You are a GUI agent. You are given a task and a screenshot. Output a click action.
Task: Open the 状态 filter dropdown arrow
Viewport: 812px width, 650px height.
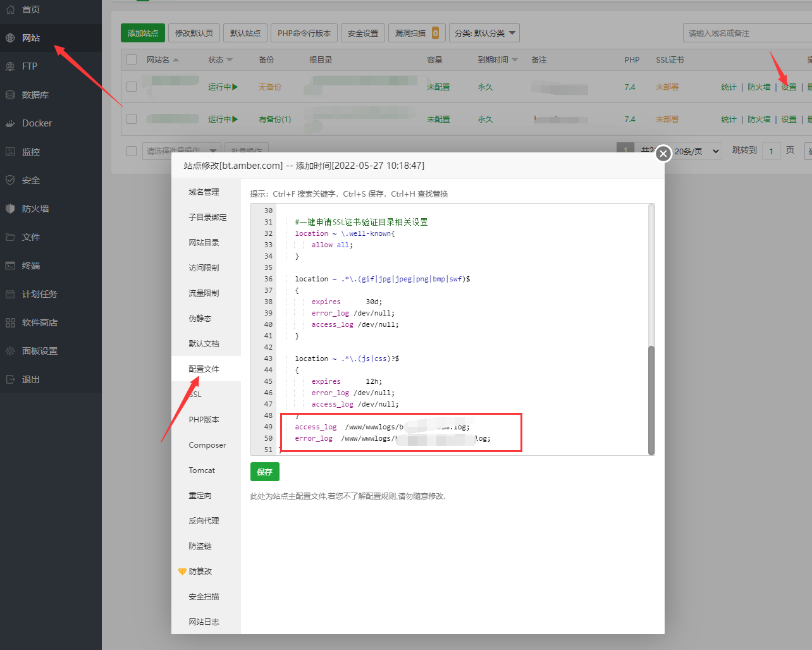click(x=230, y=60)
